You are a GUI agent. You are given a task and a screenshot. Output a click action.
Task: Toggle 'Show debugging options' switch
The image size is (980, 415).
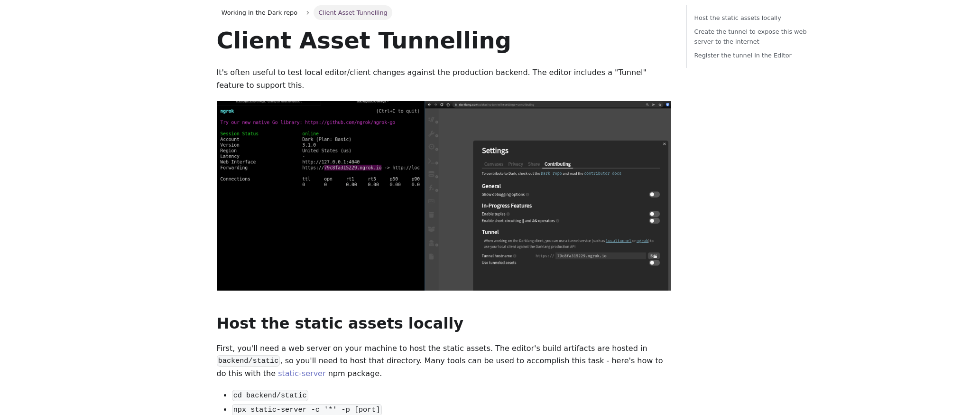(x=655, y=194)
